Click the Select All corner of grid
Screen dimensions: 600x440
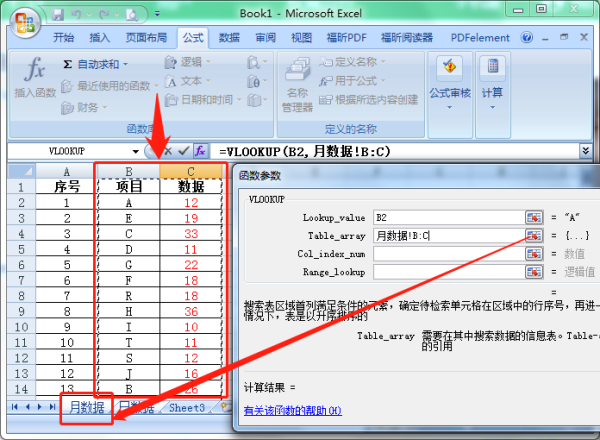(21, 171)
